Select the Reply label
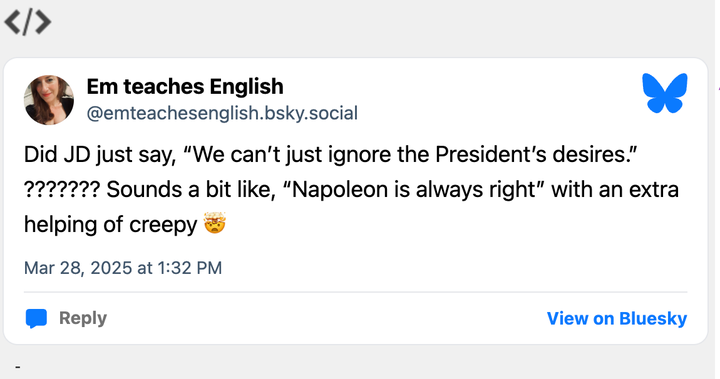This screenshot has height=379, width=720. [83, 318]
